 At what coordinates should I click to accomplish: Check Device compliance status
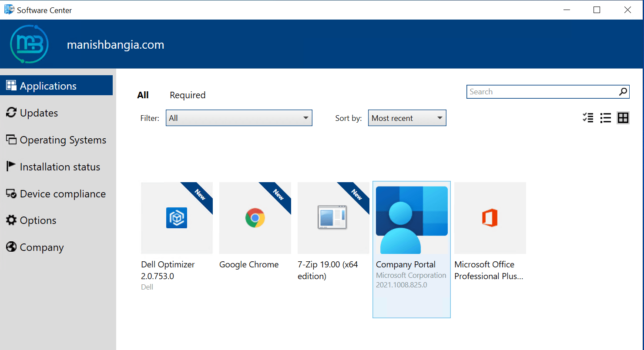click(x=63, y=193)
